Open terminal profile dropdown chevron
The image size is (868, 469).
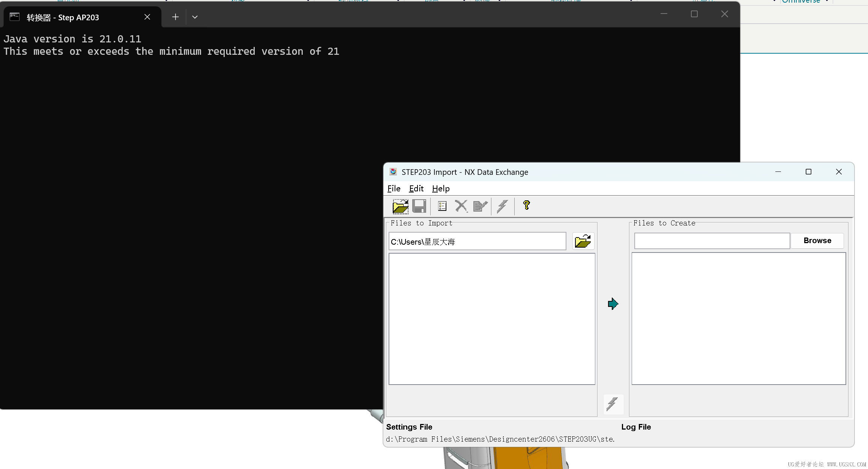click(195, 17)
